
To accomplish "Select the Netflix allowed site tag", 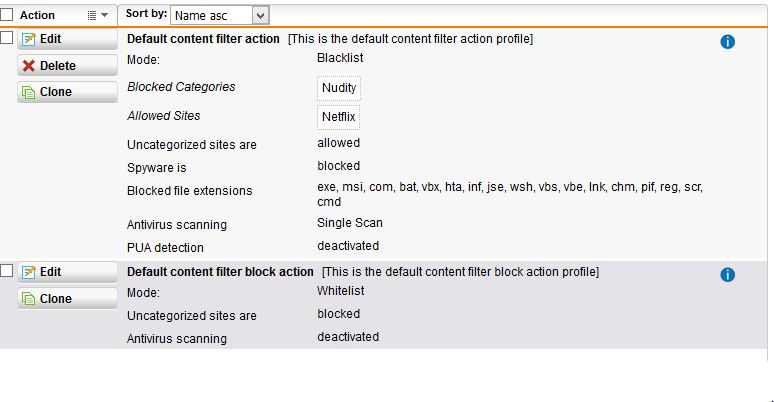I will click(x=339, y=117).
